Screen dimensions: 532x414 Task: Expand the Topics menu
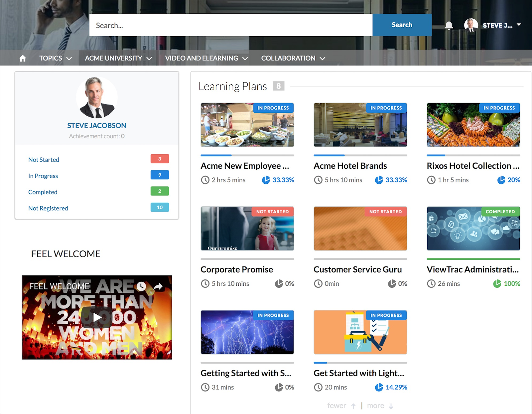[x=55, y=58]
